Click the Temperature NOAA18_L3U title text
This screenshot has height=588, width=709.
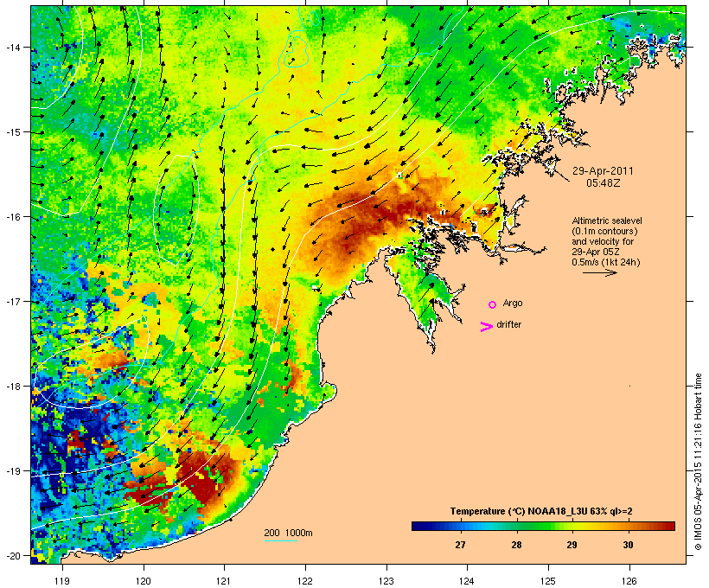pos(541,511)
